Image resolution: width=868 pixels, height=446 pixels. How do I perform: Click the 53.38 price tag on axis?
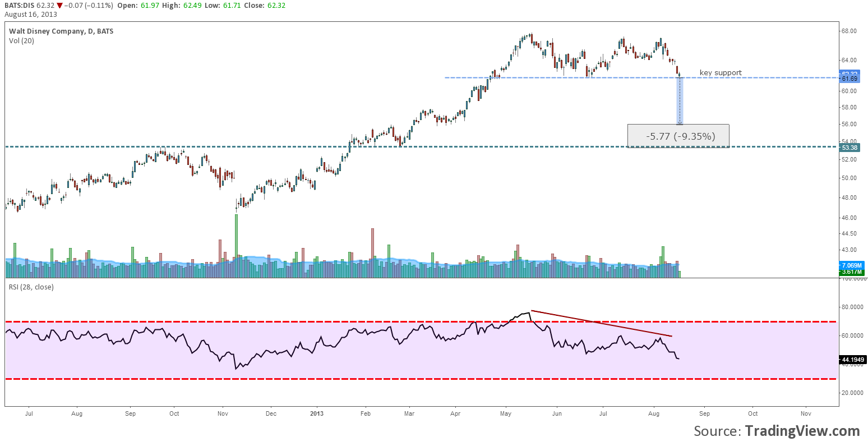[849, 148]
